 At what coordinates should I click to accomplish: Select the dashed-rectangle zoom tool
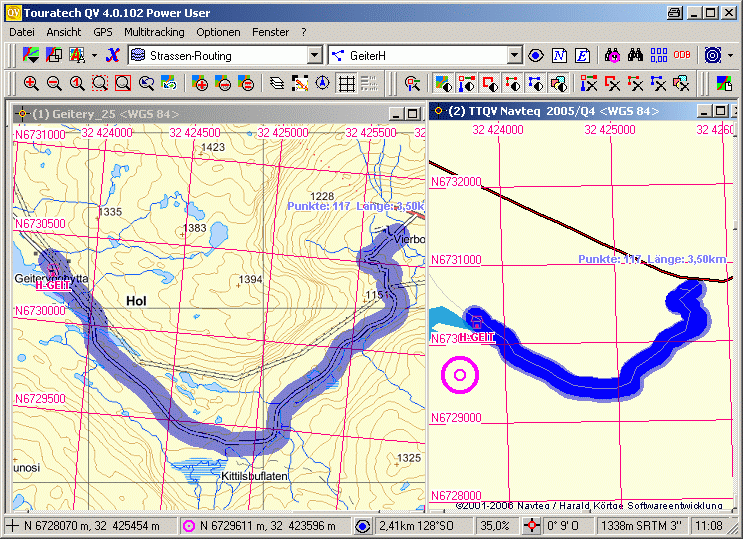[x=100, y=84]
